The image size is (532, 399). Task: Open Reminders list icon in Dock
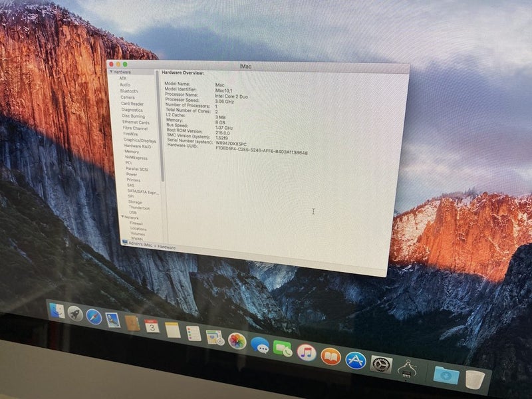194,334
